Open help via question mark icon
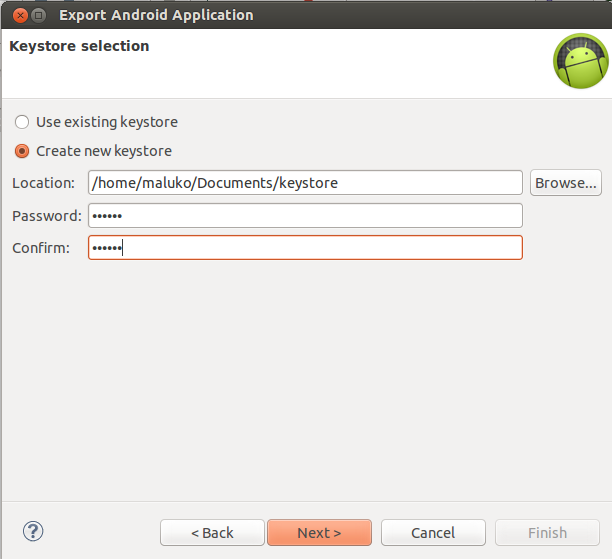 [33, 531]
